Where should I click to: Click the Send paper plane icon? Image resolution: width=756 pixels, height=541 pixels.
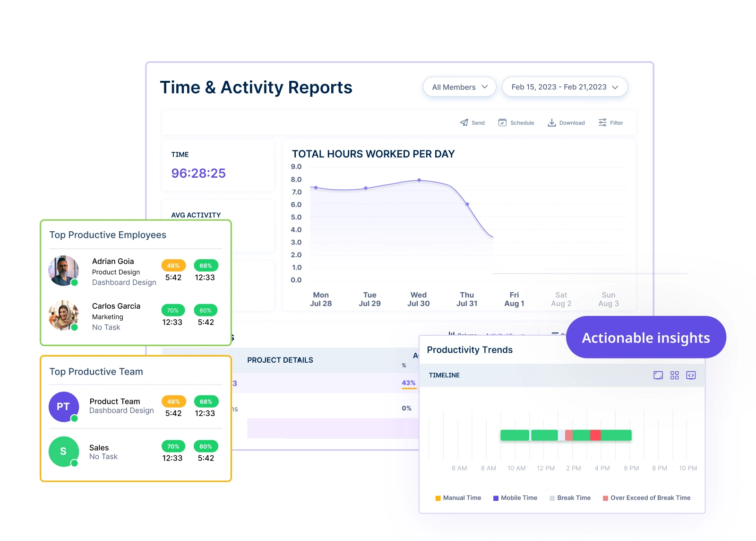(x=464, y=123)
